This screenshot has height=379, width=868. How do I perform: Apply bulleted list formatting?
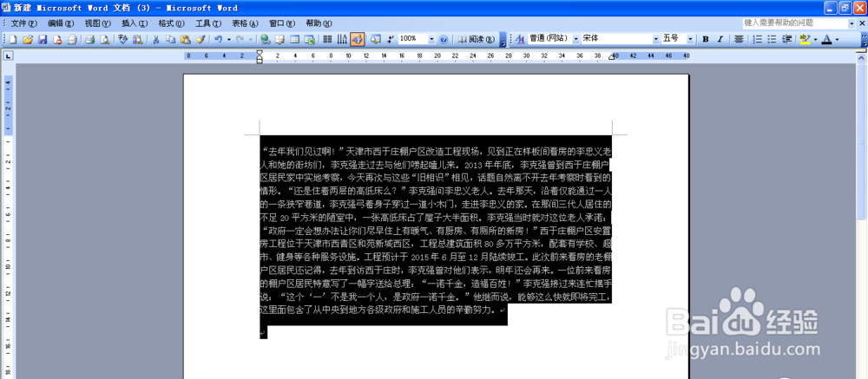773,39
